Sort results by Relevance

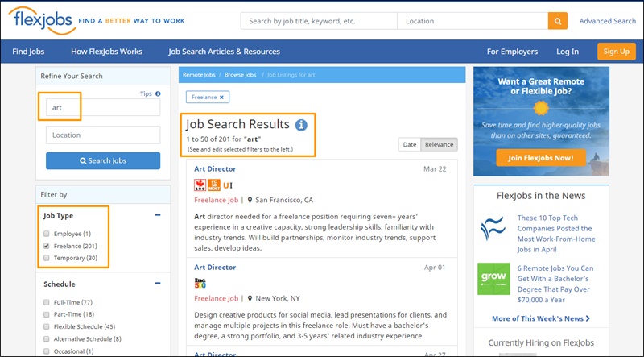(439, 144)
